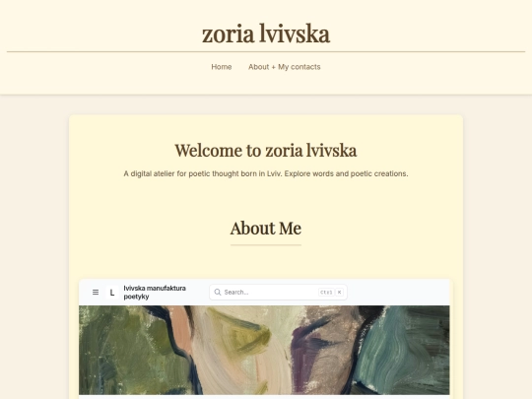Viewport: 532px width, 399px height.
Task: Go to About + My contacts page
Action: (x=285, y=67)
